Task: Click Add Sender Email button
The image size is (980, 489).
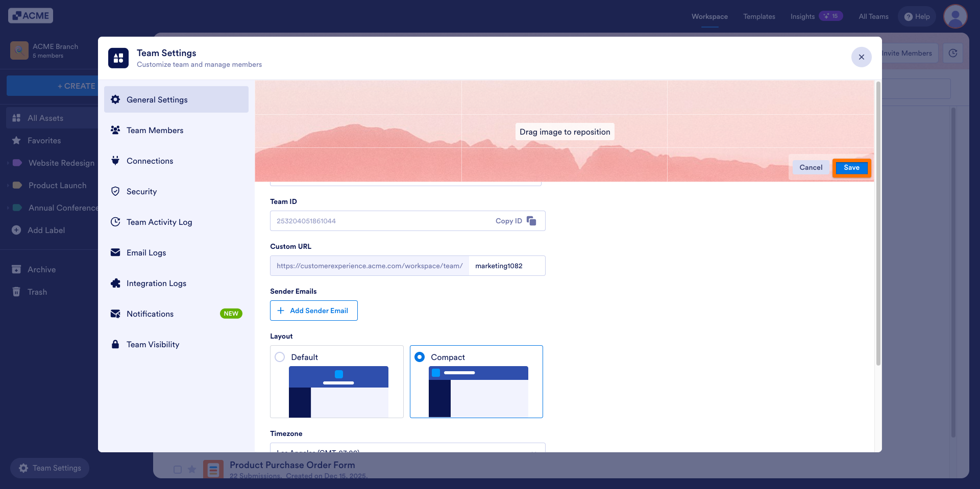Action: (x=314, y=311)
